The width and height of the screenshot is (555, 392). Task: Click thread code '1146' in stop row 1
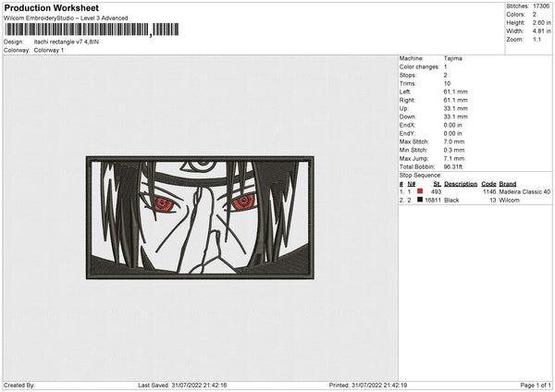(489, 191)
